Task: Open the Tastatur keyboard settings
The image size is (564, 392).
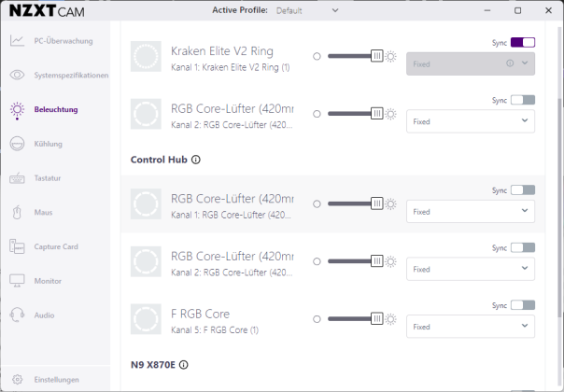Action: point(47,177)
